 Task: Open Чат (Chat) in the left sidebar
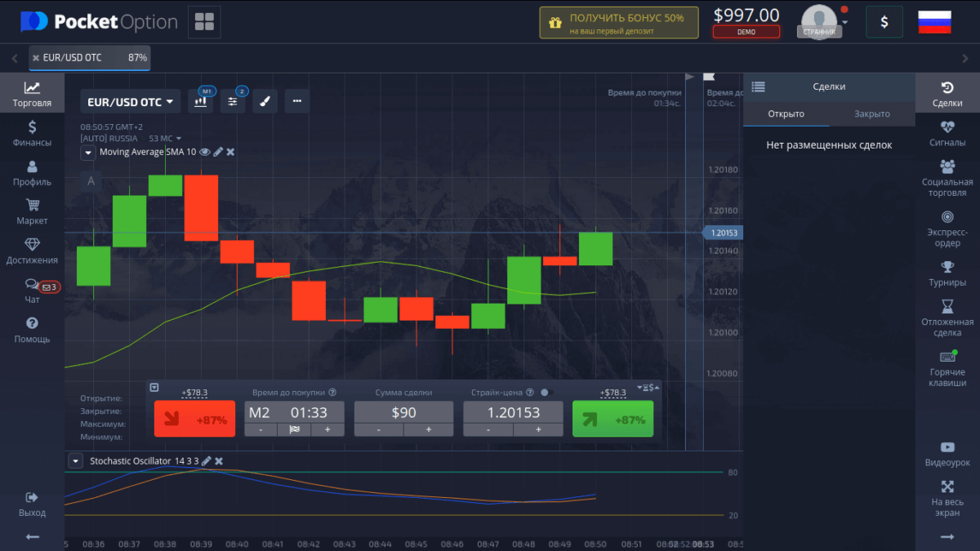(x=33, y=291)
